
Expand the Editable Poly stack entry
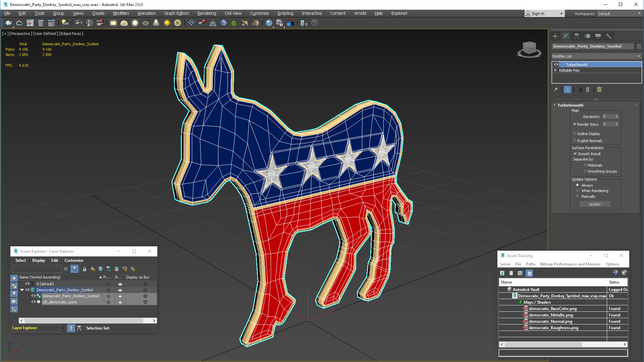[555, 70]
